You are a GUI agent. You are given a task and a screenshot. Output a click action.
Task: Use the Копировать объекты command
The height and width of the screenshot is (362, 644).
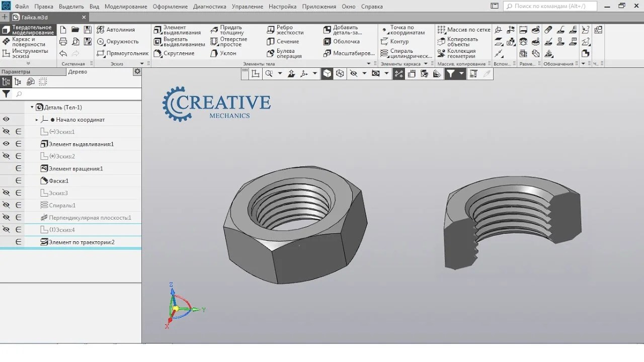[458, 42]
